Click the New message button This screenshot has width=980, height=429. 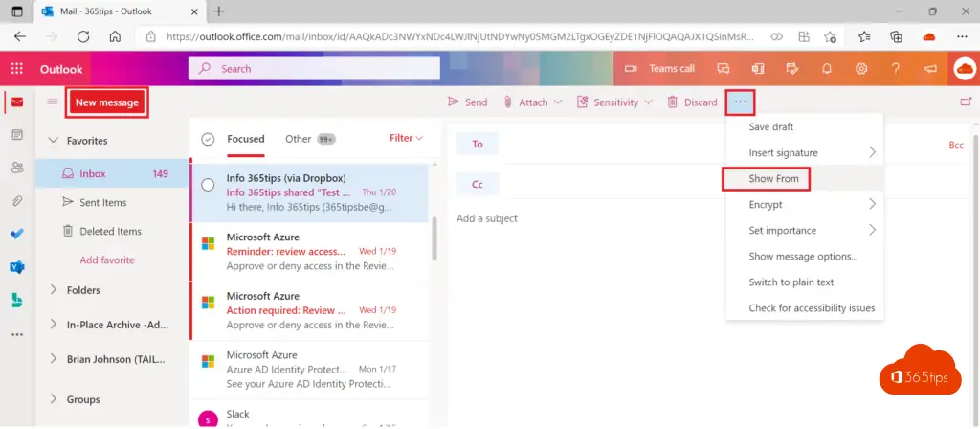pos(106,102)
